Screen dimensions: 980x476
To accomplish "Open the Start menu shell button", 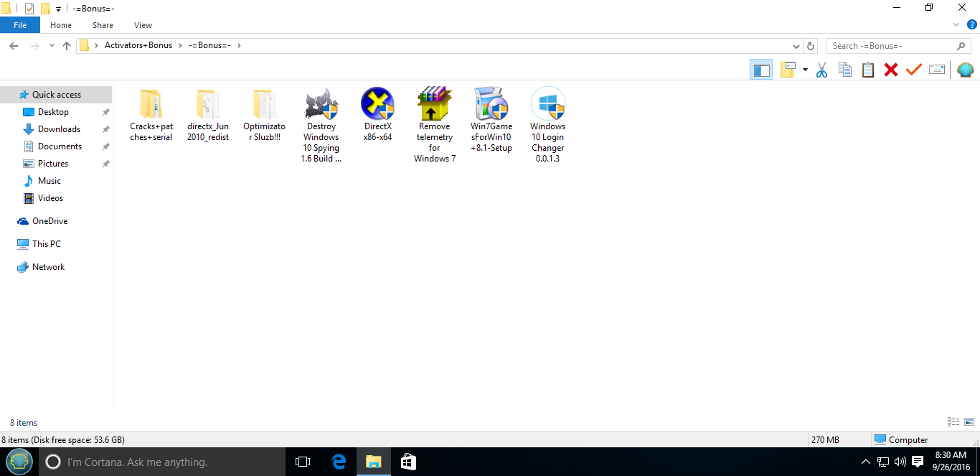I will tap(19, 462).
